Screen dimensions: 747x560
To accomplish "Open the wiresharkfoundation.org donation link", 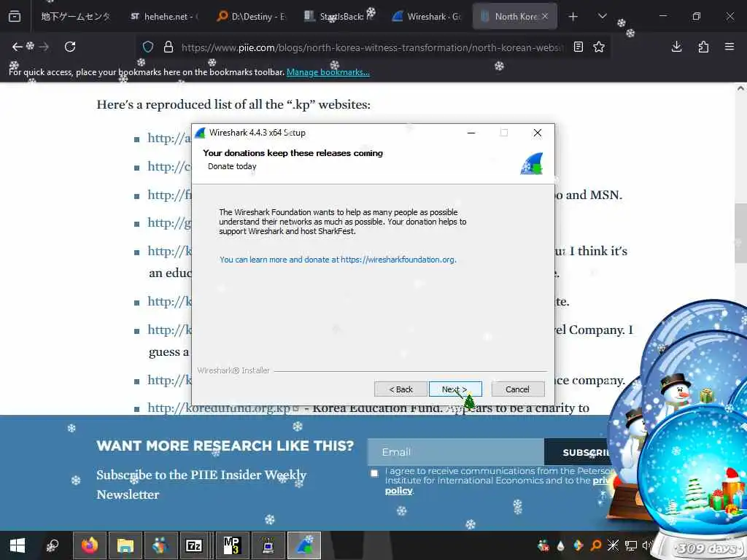I will pos(338,260).
